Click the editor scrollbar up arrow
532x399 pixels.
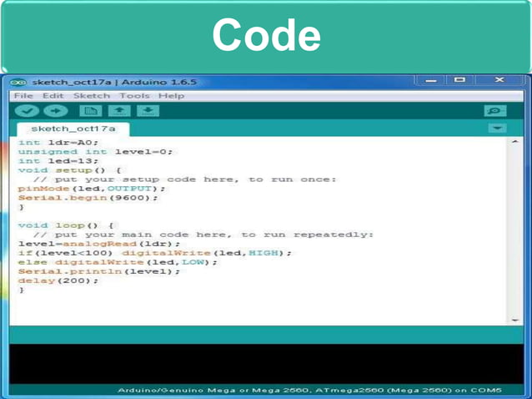coord(514,143)
